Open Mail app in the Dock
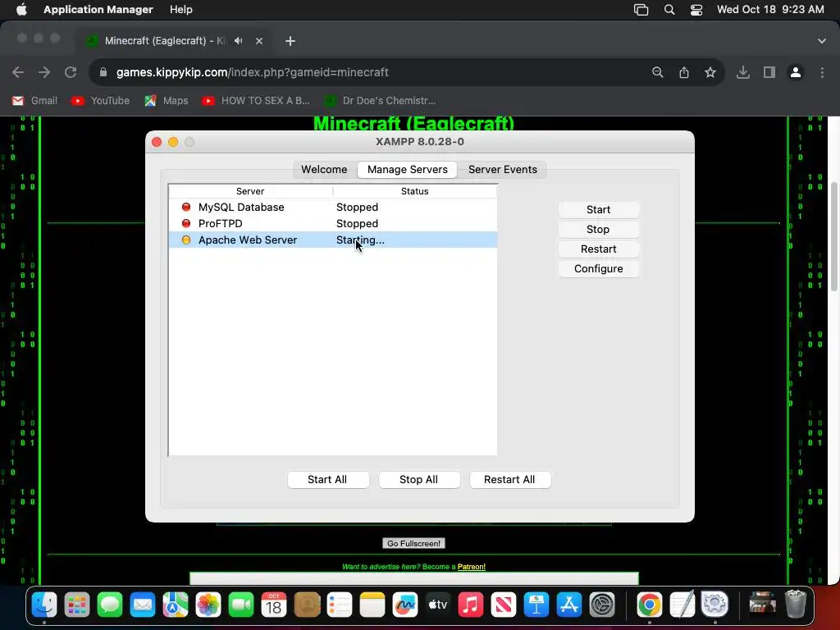840x630 pixels. click(x=143, y=605)
